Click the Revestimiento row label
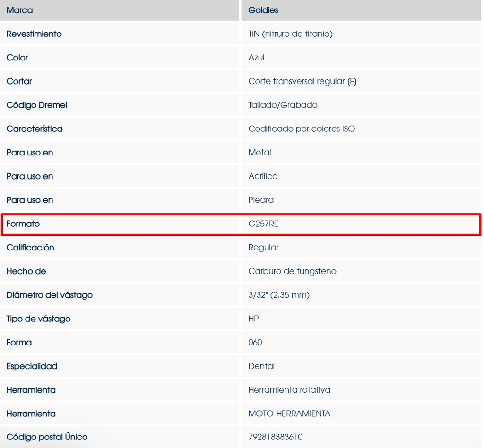Viewport: 484px width, 448px height. pos(34,34)
